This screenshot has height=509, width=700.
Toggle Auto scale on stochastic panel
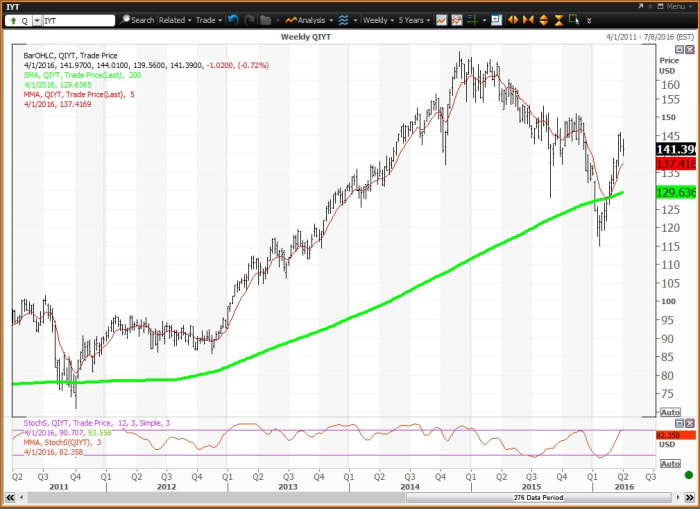(x=669, y=463)
